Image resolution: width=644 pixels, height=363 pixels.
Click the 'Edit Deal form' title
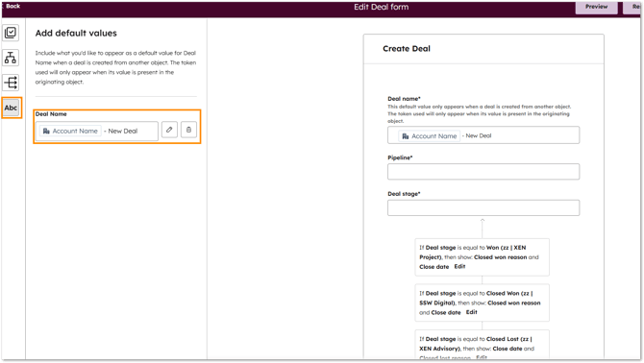tap(382, 7)
